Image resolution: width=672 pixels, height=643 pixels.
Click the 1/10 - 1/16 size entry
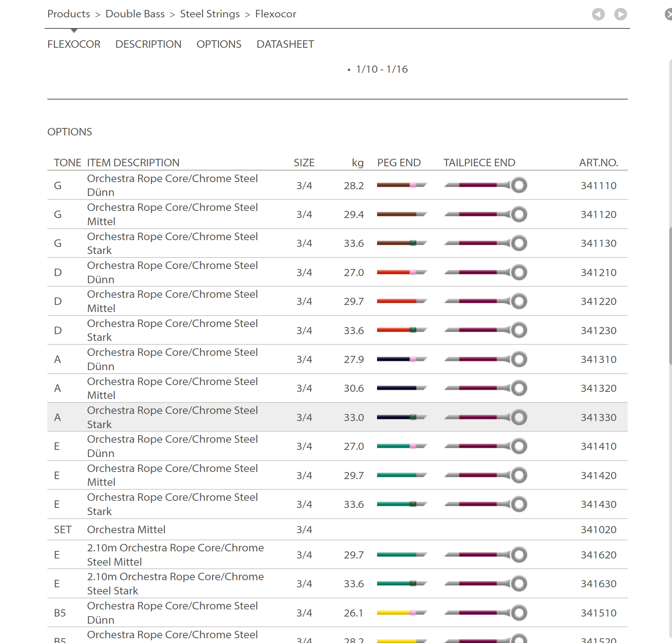[x=382, y=70]
